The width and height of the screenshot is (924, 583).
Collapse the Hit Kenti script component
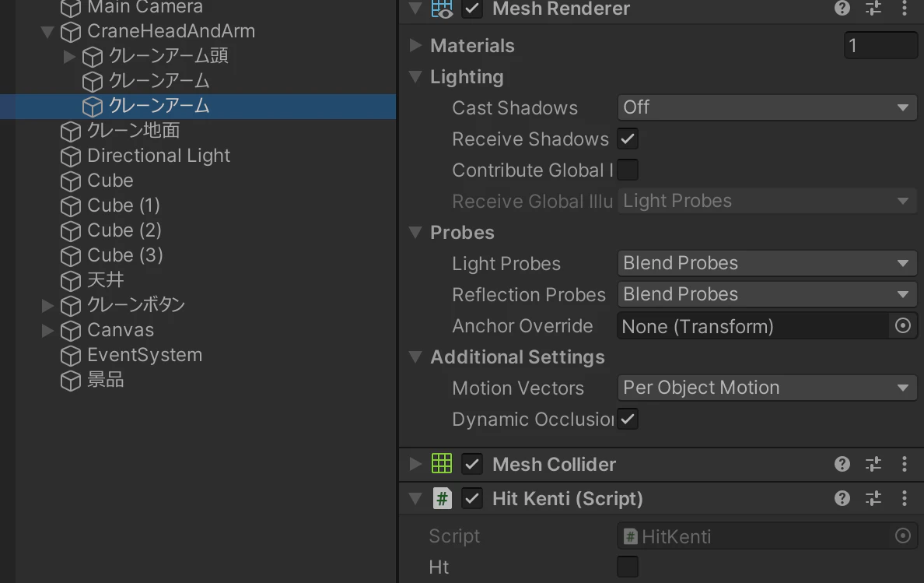pyautogui.click(x=415, y=499)
